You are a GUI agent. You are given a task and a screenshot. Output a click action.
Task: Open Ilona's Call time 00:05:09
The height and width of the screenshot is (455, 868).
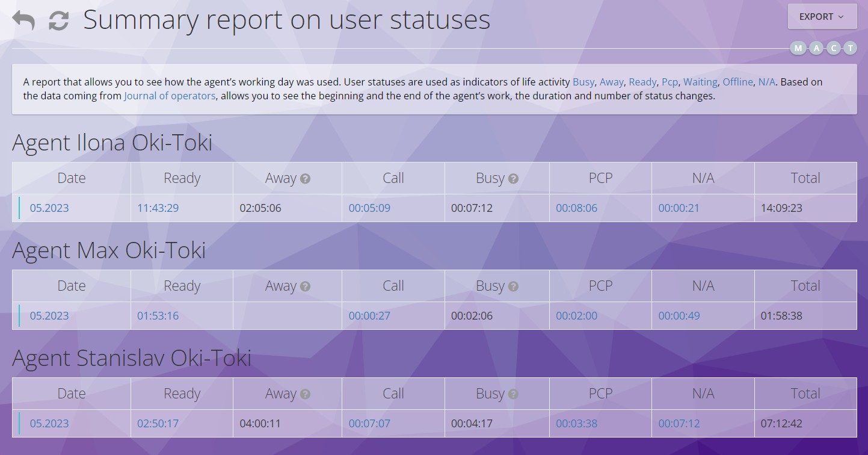[369, 208]
